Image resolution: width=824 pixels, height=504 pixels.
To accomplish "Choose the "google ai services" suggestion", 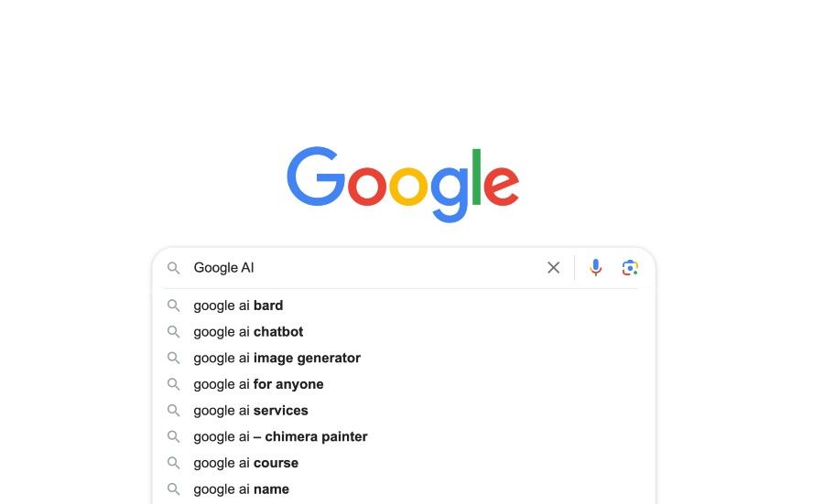I will coord(251,411).
